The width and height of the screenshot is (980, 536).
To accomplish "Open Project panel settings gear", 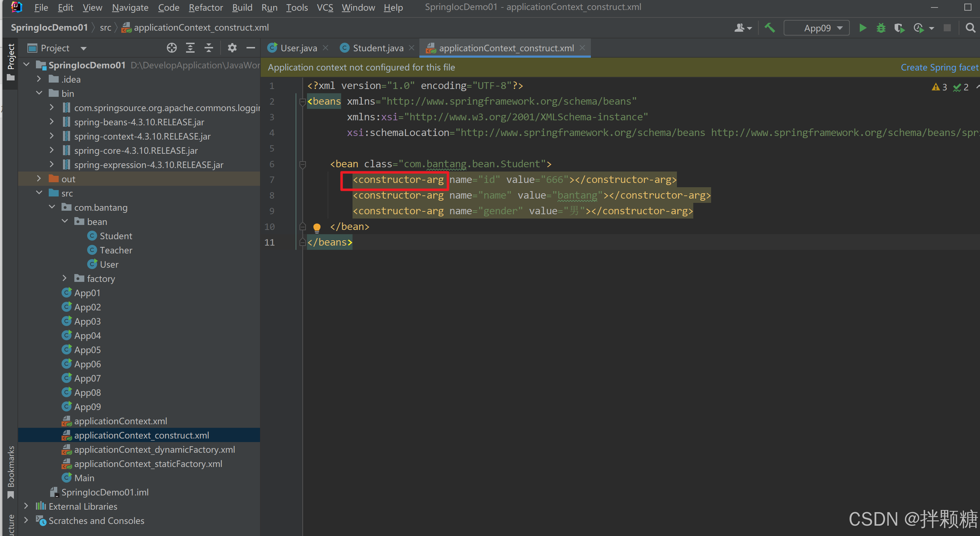I will click(x=232, y=48).
